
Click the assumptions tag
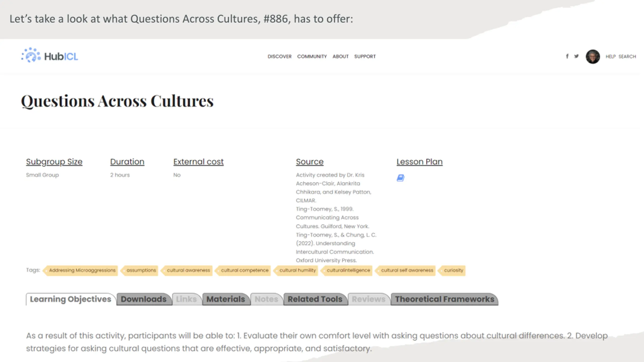pos(140,270)
